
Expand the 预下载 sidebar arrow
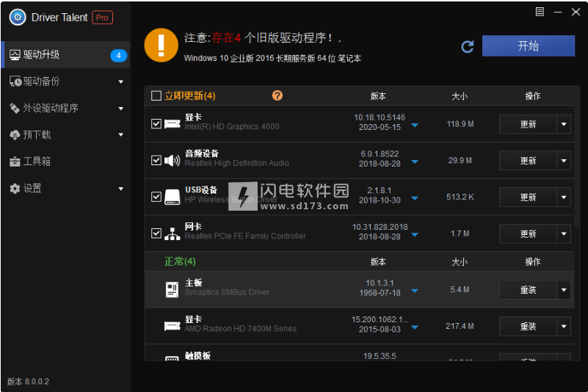[120, 134]
